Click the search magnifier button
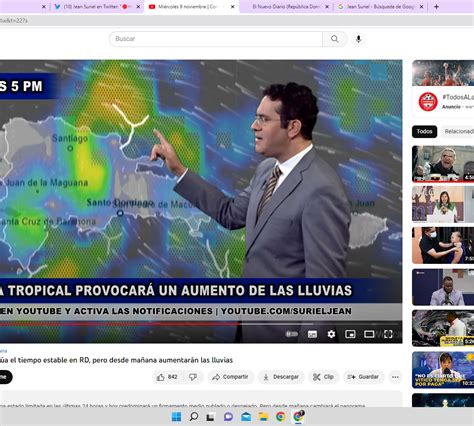Screen dimensions: 474x426 coord(334,39)
